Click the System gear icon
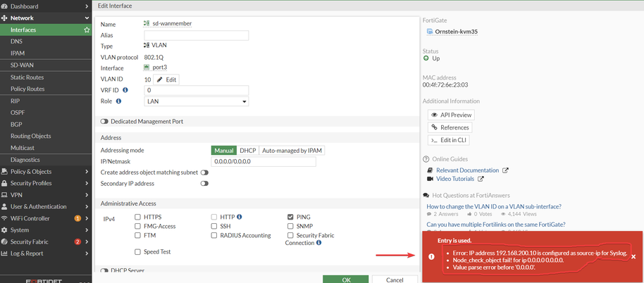Screen dimensions: 644x283 pyautogui.click(x=4, y=230)
